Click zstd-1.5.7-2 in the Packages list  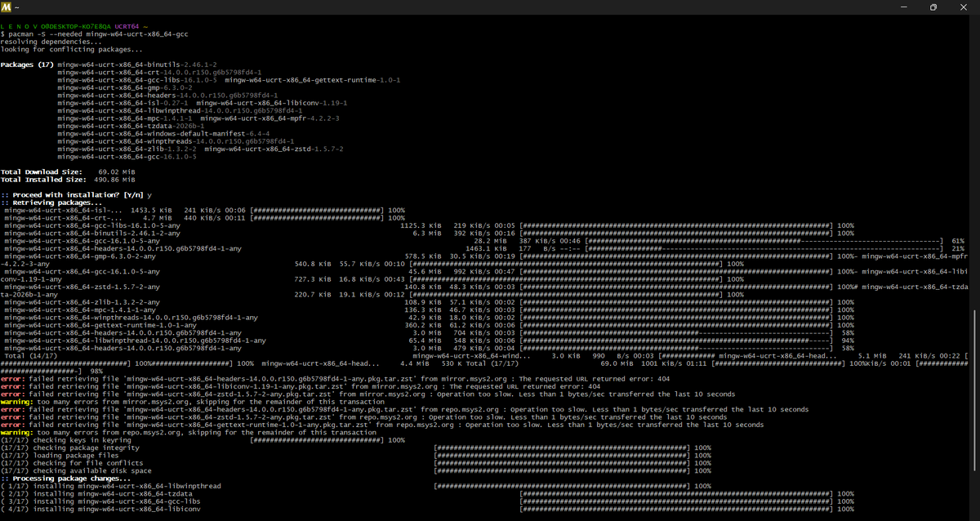point(274,149)
